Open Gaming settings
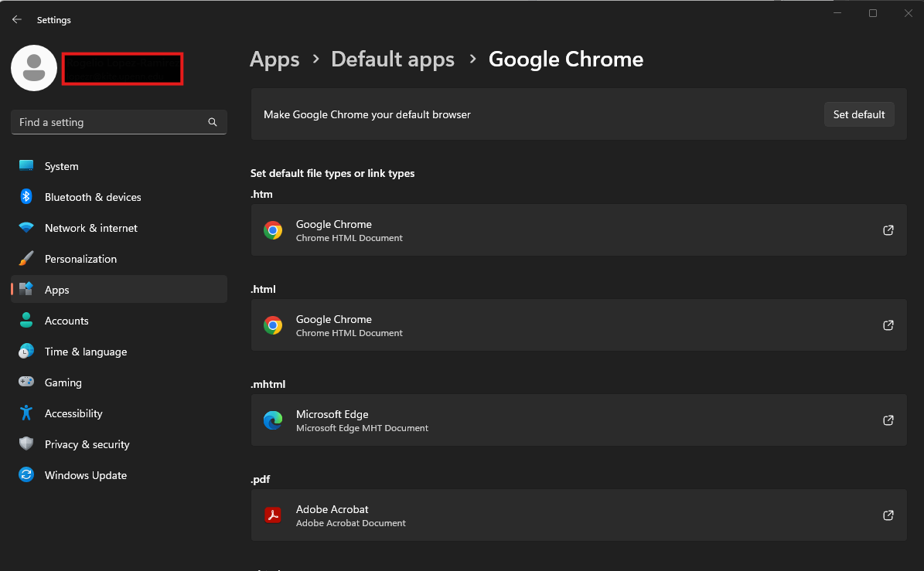Image resolution: width=924 pixels, height=571 pixels. pyautogui.click(x=119, y=382)
